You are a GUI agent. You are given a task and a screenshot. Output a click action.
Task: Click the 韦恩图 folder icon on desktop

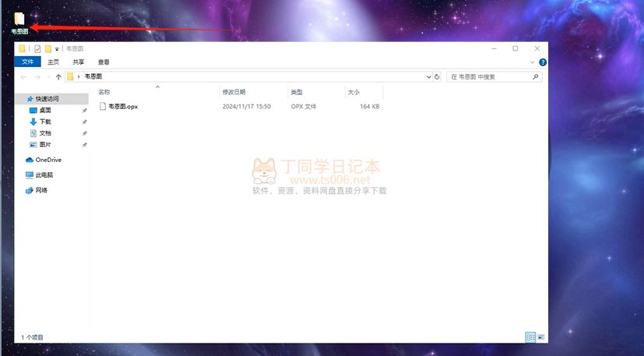coord(19,19)
